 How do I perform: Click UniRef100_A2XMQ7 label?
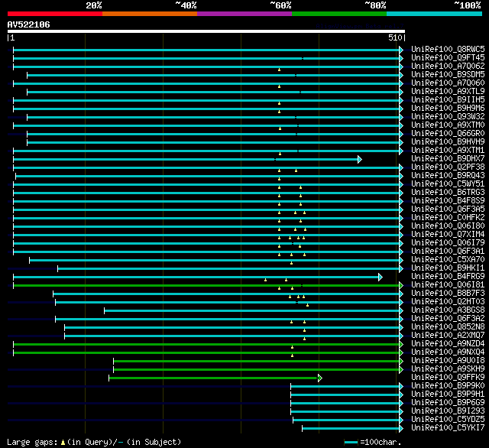point(448,336)
